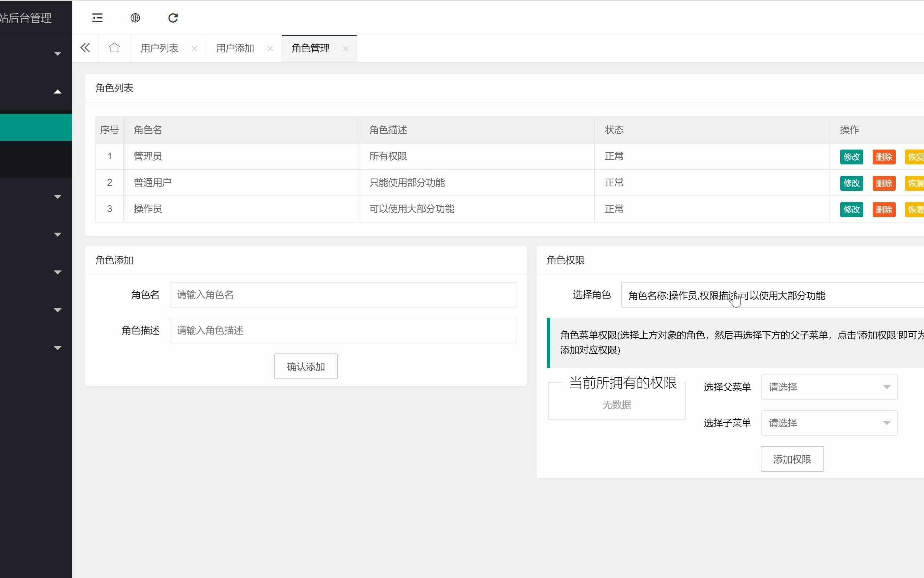Click 修改 for the 操作员 role

pyautogui.click(x=851, y=209)
